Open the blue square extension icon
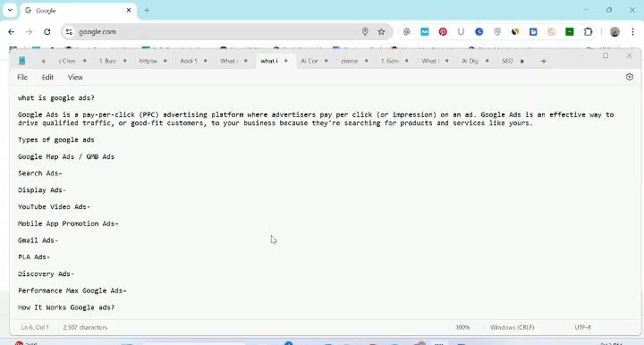This screenshot has height=345, width=644. pyautogui.click(x=533, y=31)
